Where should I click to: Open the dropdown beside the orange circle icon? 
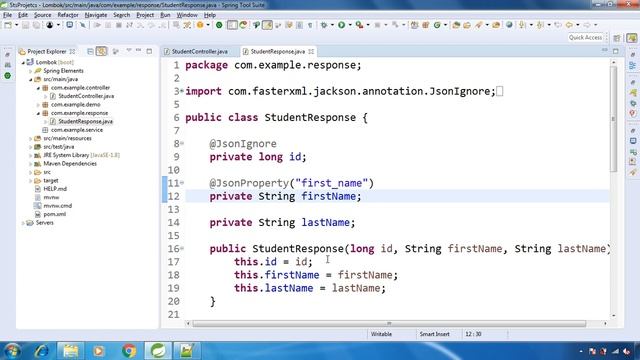208,25
